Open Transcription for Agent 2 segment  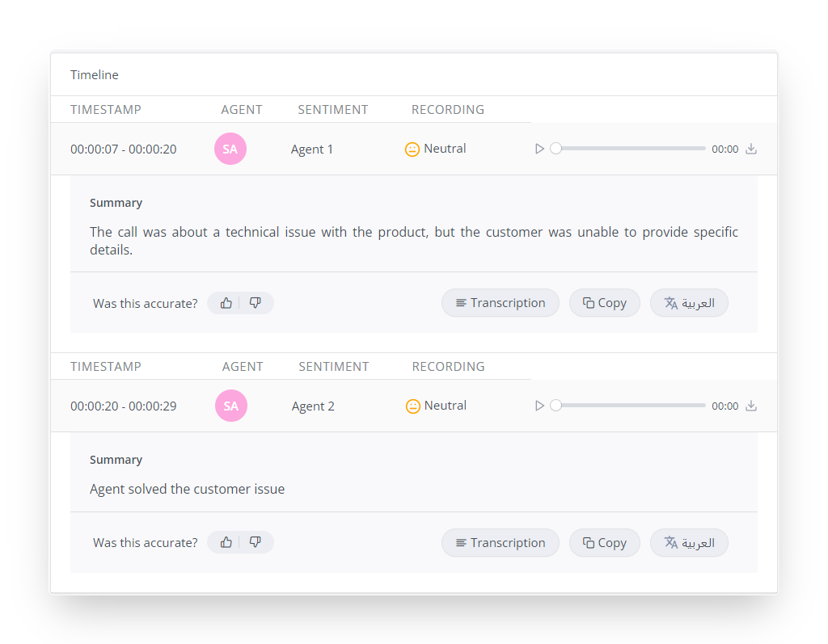pos(500,543)
